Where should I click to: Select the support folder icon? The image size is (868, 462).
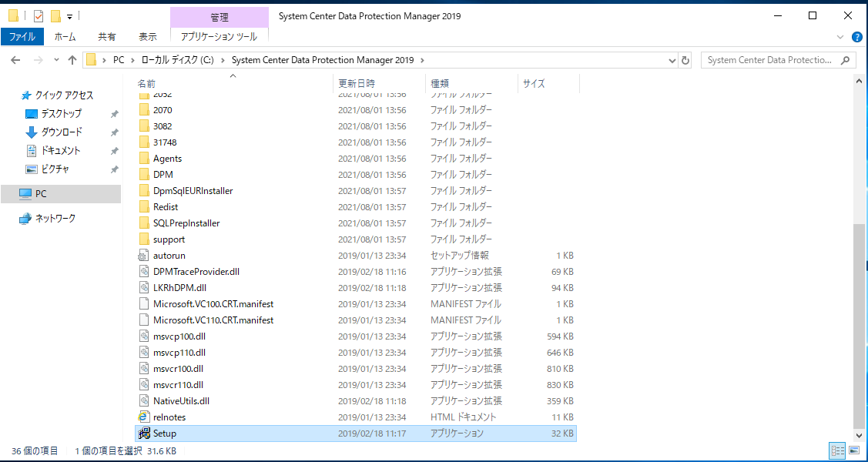144,239
